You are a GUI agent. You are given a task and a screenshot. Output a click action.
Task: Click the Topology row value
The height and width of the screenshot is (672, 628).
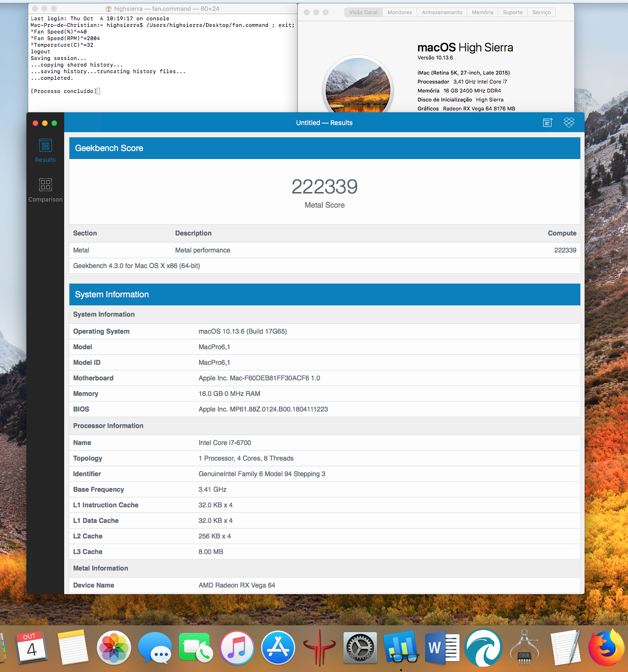pos(246,458)
